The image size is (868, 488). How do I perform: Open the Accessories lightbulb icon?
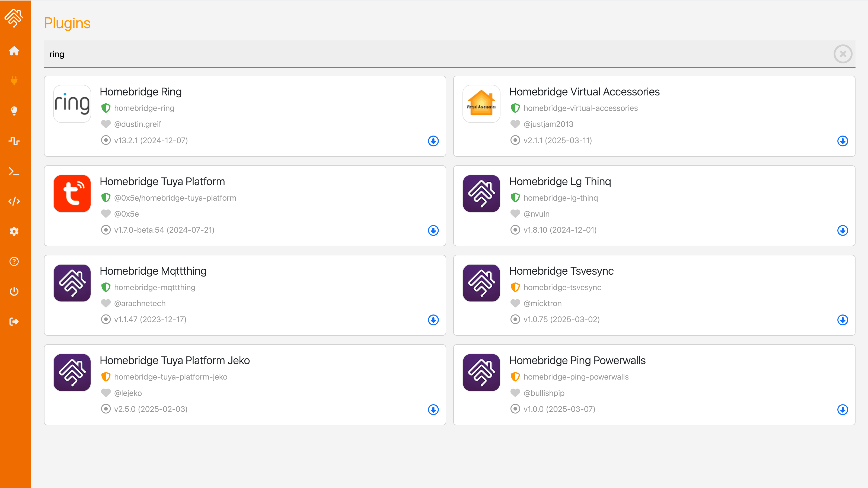14,111
